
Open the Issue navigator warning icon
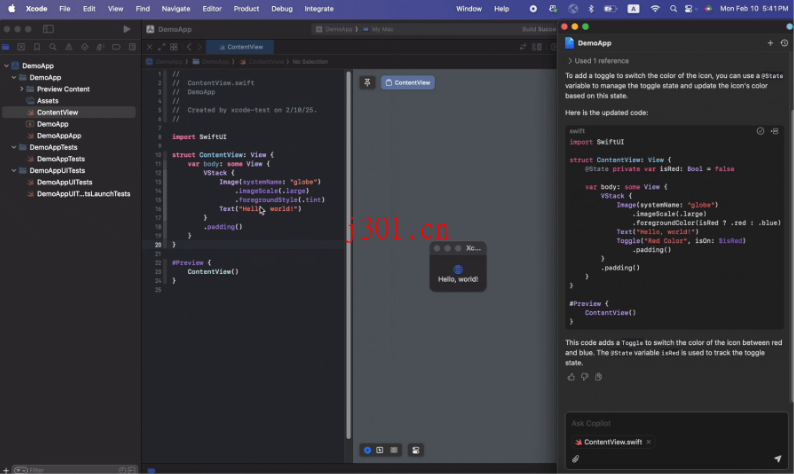click(x=69, y=47)
